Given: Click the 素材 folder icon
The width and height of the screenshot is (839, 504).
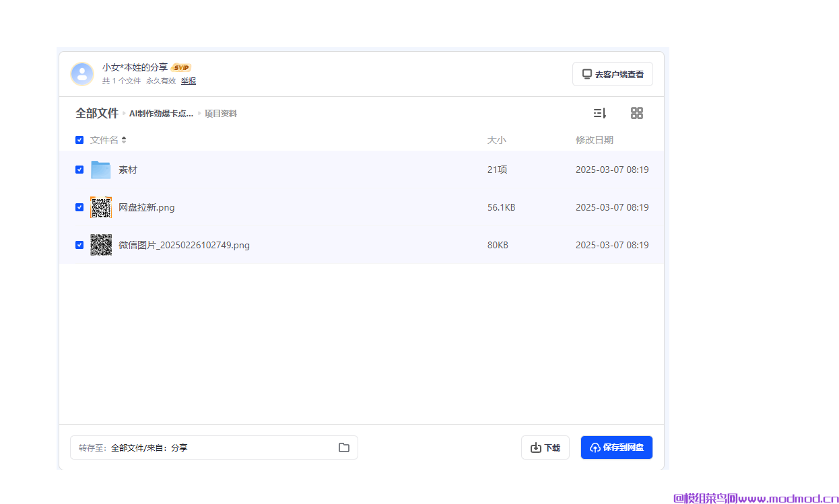Looking at the screenshot, I should pos(101,170).
